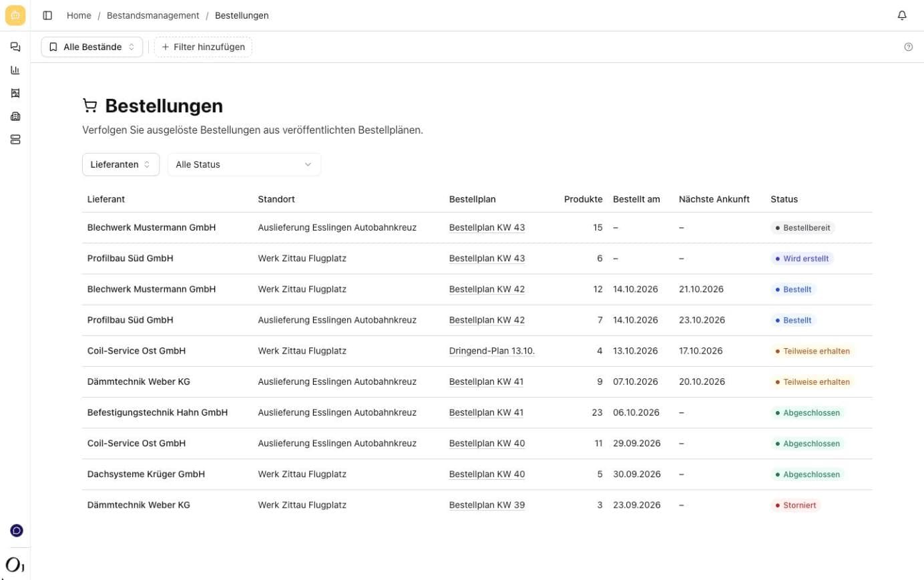Viewport: 924px width, 580px height.
Task: Click the Storniert status badge
Action: pyautogui.click(x=795, y=505)
